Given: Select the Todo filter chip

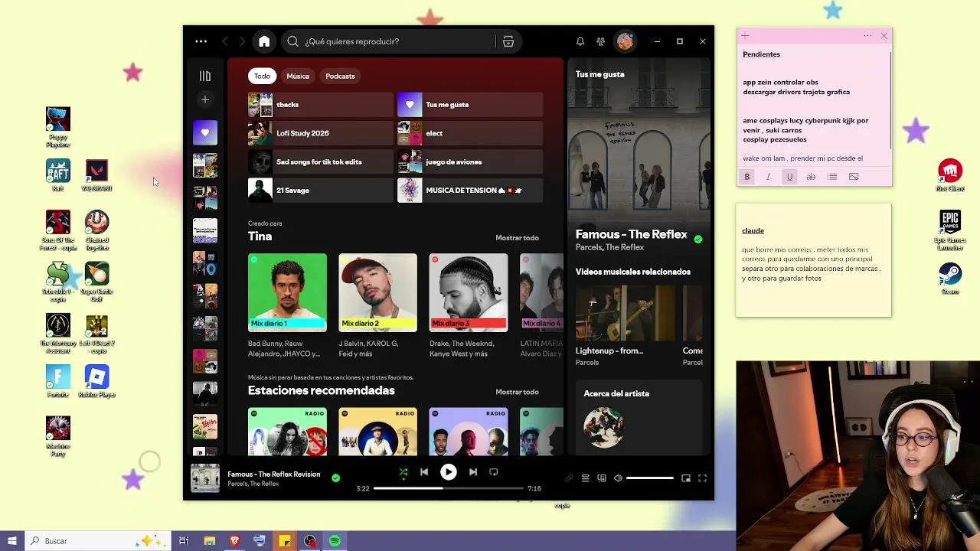Looking at the screenshot, I should (263, 76).
